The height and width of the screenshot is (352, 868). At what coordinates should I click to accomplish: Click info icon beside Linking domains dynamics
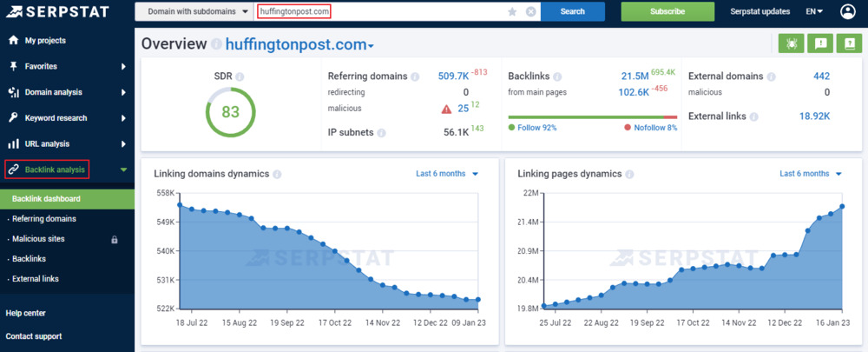[277, 174]
